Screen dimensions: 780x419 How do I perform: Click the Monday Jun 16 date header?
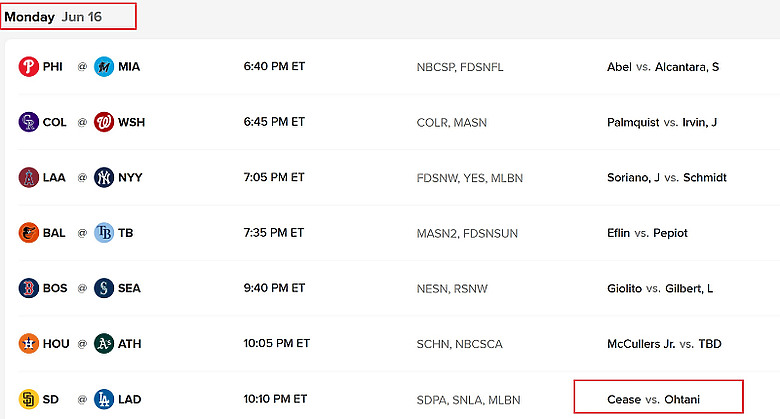53,17
